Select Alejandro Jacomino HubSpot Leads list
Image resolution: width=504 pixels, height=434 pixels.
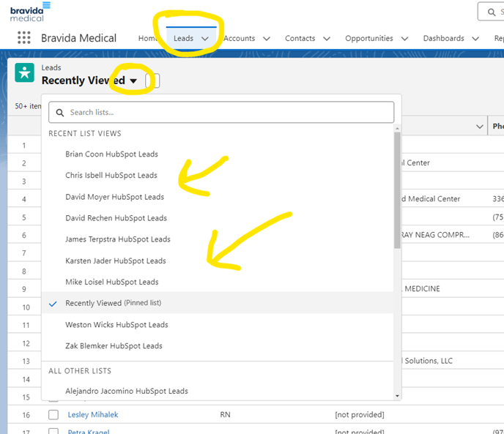point(218,391)
